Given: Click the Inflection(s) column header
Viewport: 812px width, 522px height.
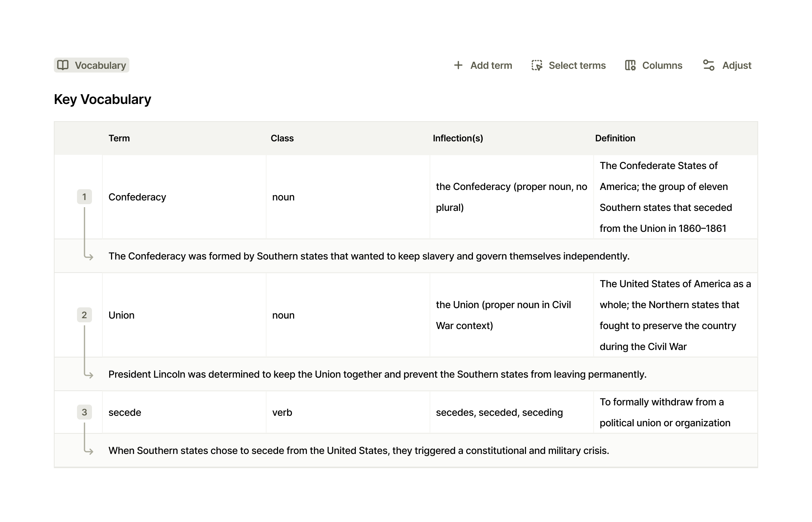Looking at the screenshot, I should [x=458, y=138].
